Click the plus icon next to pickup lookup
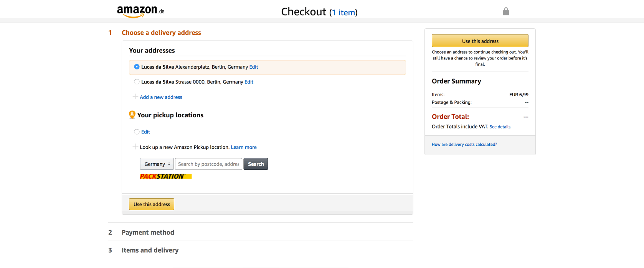Screen dimensions: 644x268 click(x=135, y=146)
